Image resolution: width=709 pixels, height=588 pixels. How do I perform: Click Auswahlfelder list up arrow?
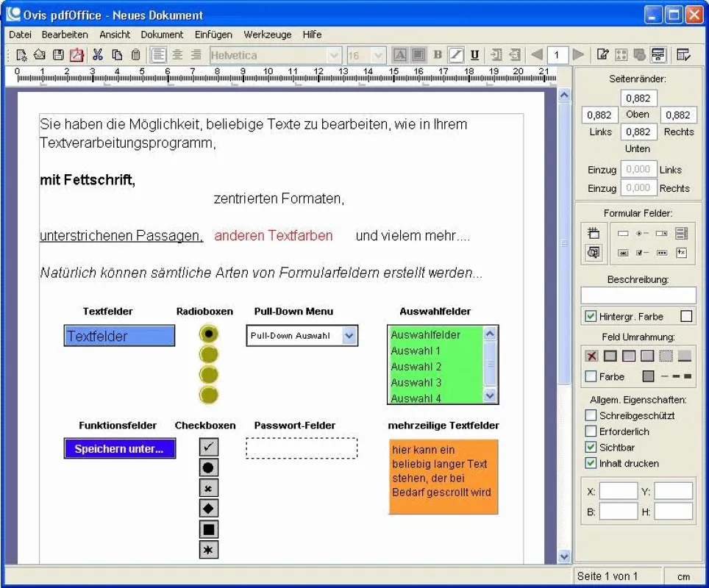[x=490, y=334]
